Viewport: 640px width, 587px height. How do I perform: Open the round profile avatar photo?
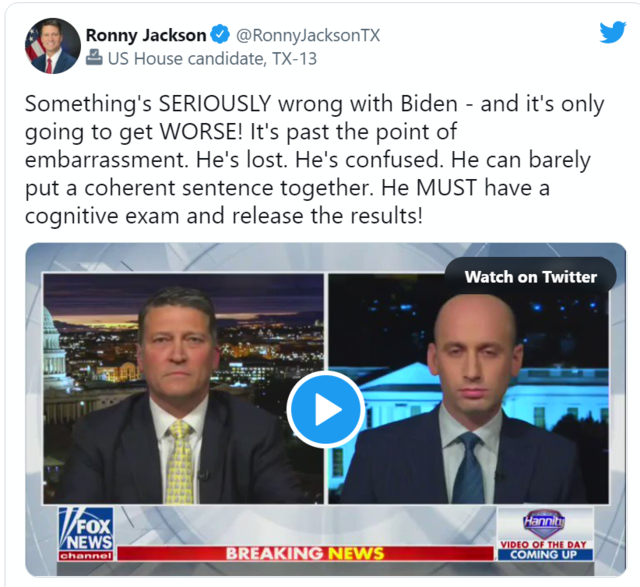[53, 45]
